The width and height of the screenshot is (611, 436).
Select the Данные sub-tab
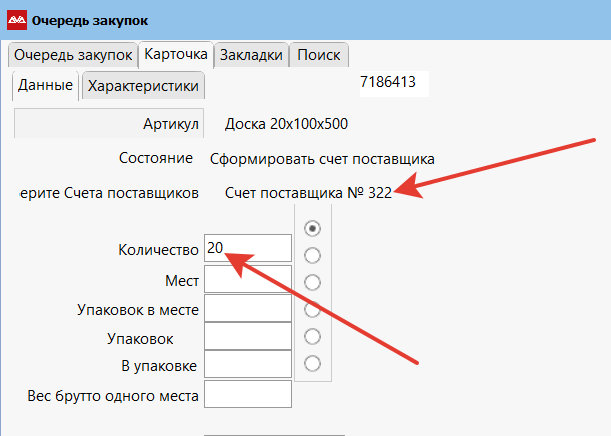[x=45, y=86]
